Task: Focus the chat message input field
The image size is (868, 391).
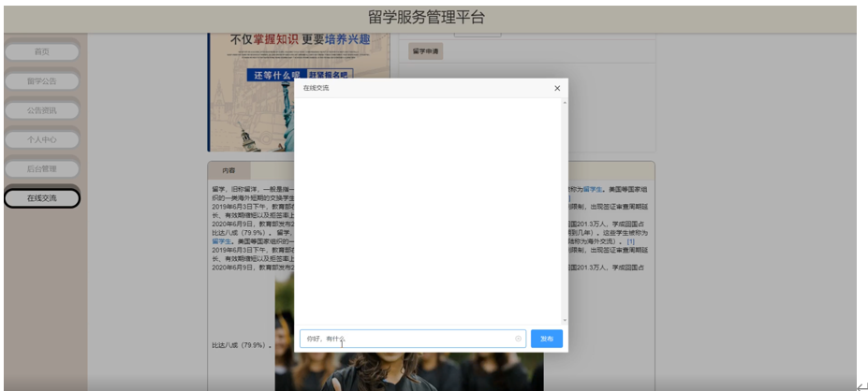Action: pyautogui.click(x=412, y=339)
